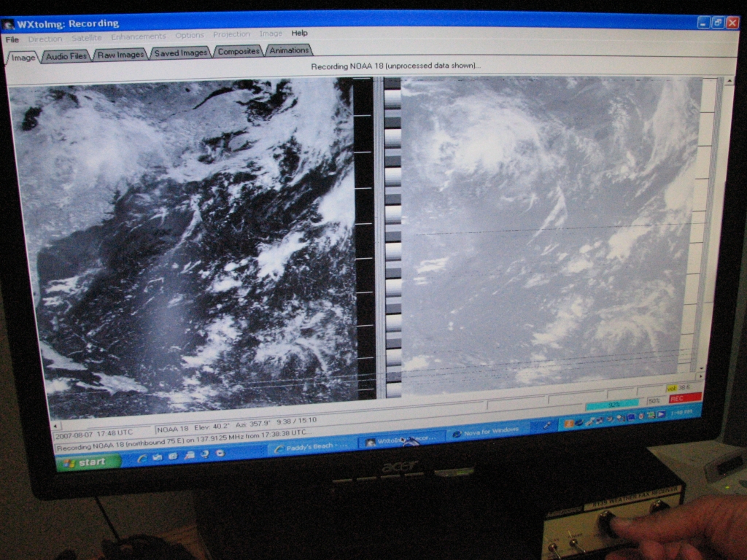
Task: Open the Enhancements menu
Action: [x=138, y=36]
